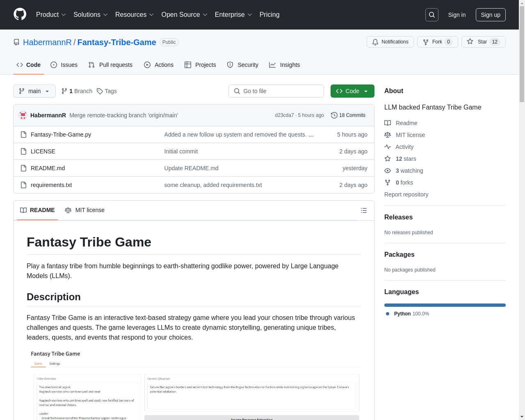Click the Star button for this repository
Image resolution: width=525 pixels, height=420 pixels.
pos(483,42)
